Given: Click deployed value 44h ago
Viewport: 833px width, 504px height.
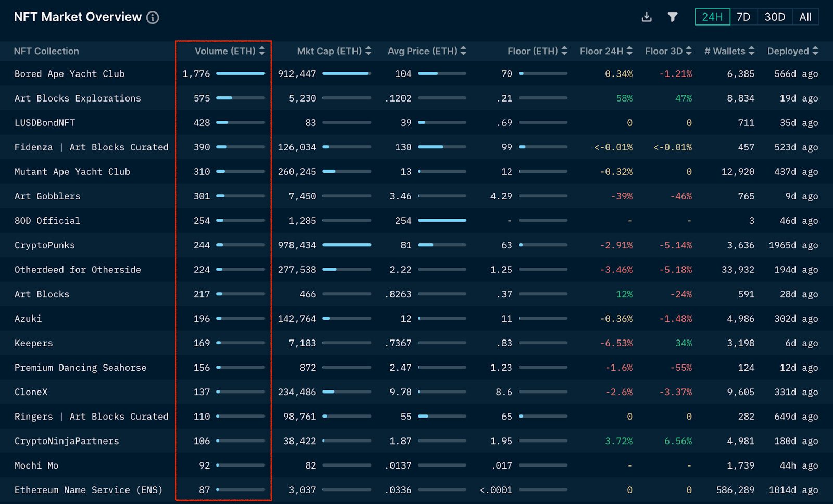Looking at the screenshot, I should pyautogui.click(x=799, y=465).
